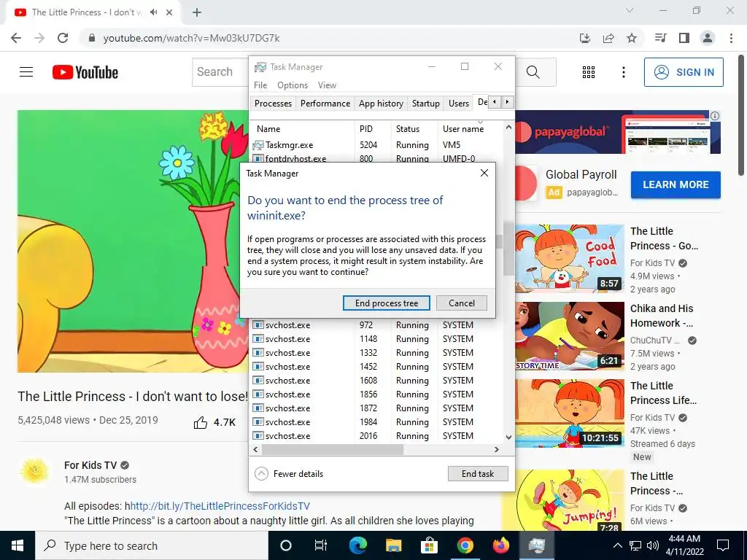
Task: Toggle Chrome side panel icon
Action: tap(684, 38)
